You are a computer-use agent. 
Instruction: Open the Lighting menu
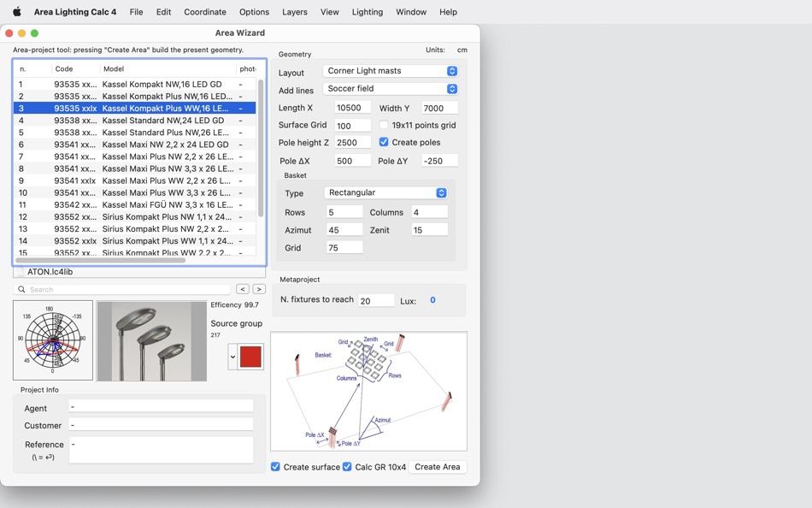pyautogui.click(x=368, y=11)
